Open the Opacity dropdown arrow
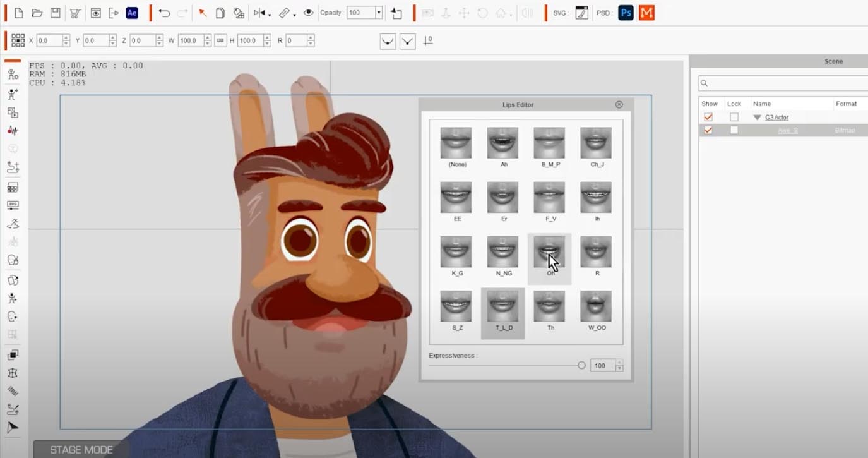The image size is (868, 458). click(378, 13)
